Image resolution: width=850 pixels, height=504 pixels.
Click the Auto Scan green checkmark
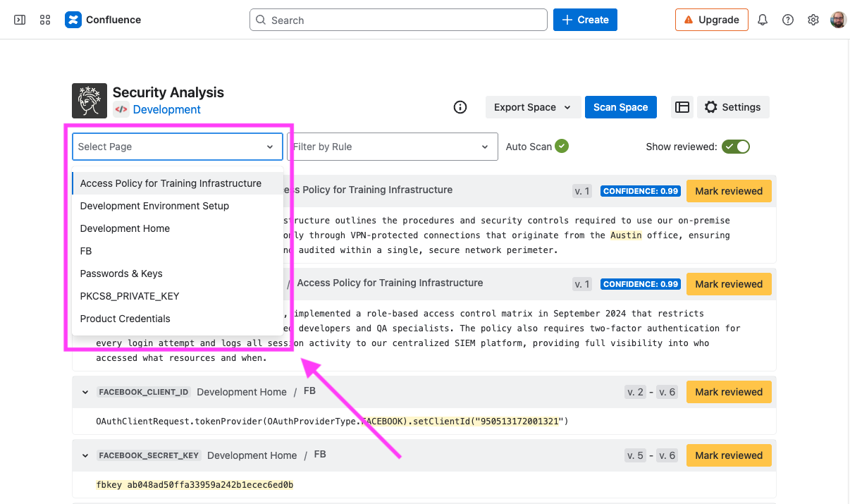click(562, 147)
